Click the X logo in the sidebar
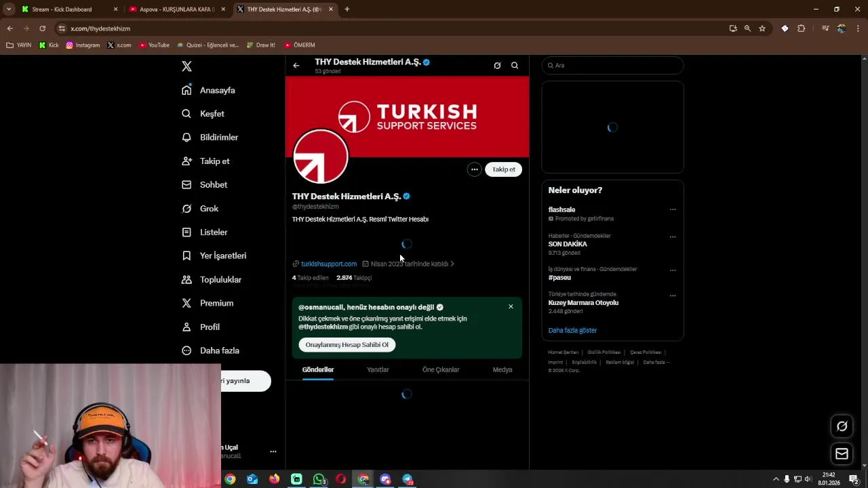This screenshot has width=868, height=488. 186,66
